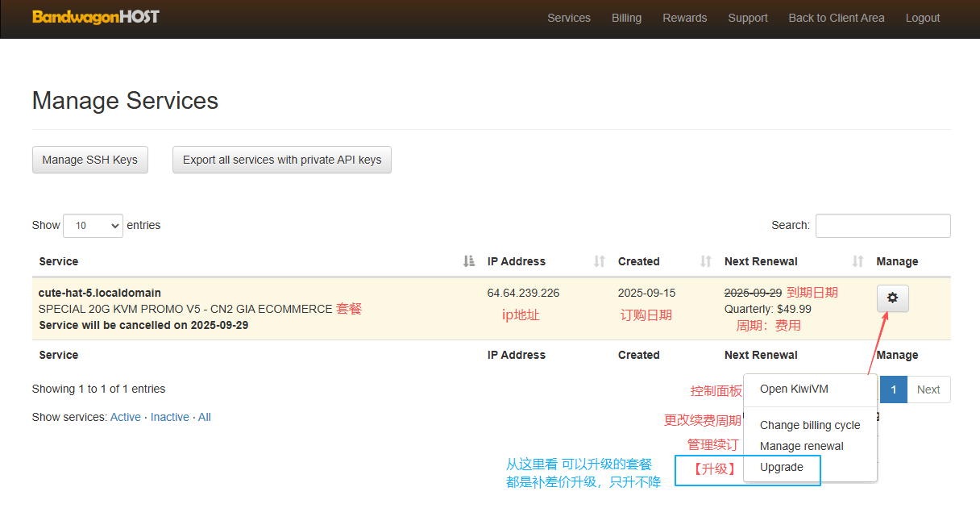Open the Billing nav item

pyautogui.click(x=626, y=18)
